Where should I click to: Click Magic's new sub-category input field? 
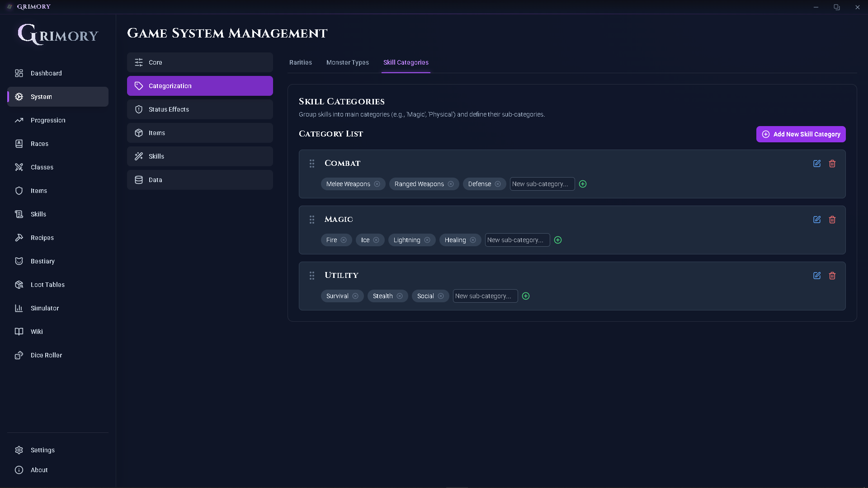517,240
